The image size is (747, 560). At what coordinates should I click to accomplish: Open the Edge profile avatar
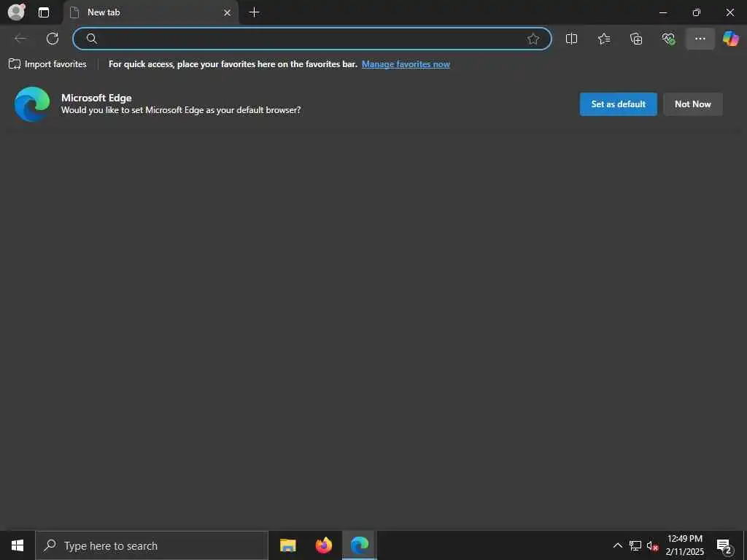[x=16, y=12]
